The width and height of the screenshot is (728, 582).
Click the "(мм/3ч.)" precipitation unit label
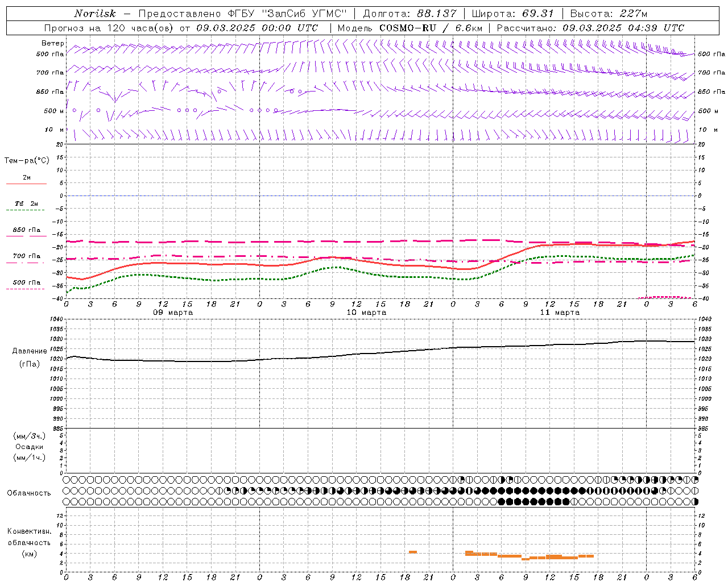[30, 436]
